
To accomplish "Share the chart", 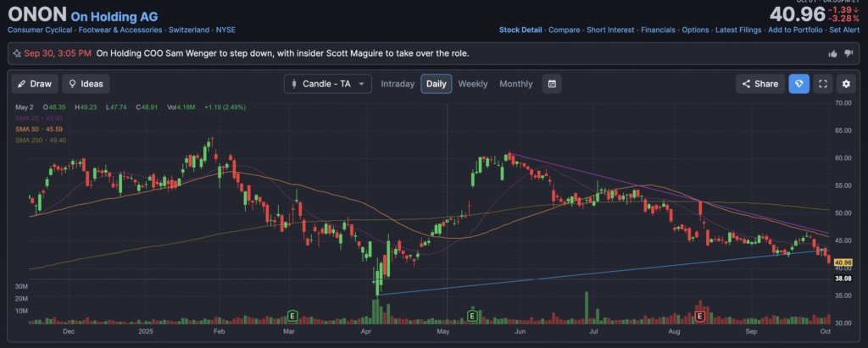I will pyautogui.click(x=759, y=84).
